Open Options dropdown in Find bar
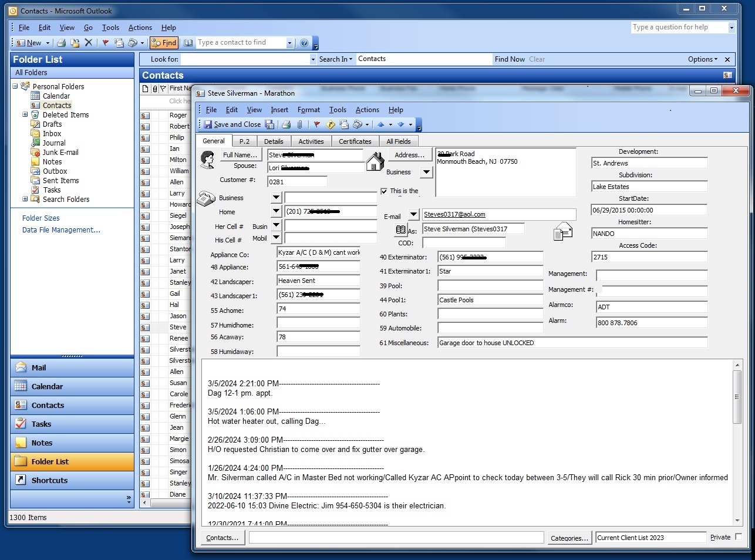The width and height of the screenshot is (755, 560). 703,59
